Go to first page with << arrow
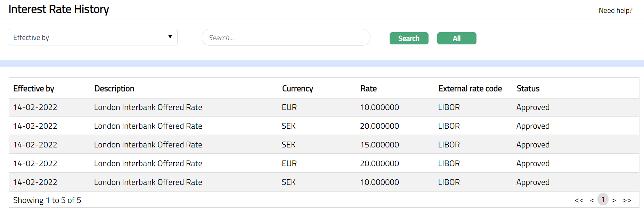 pyautogui.click(x=579, y=200)
